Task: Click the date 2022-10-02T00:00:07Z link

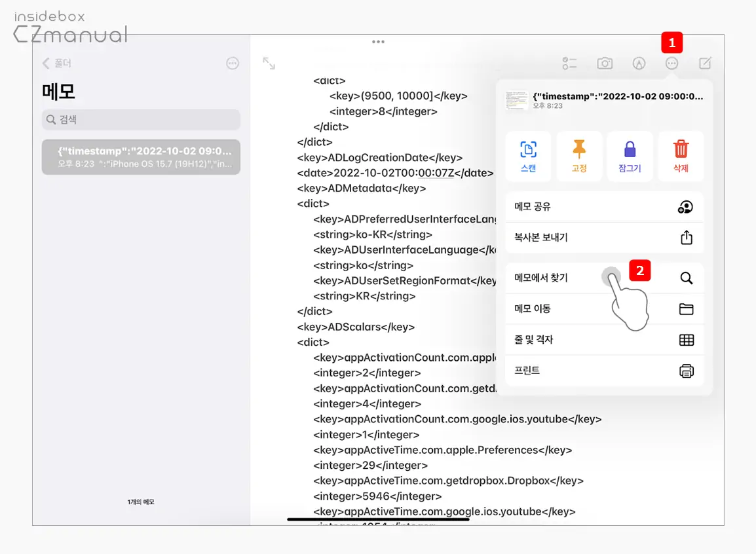Action: click(394, 173)
